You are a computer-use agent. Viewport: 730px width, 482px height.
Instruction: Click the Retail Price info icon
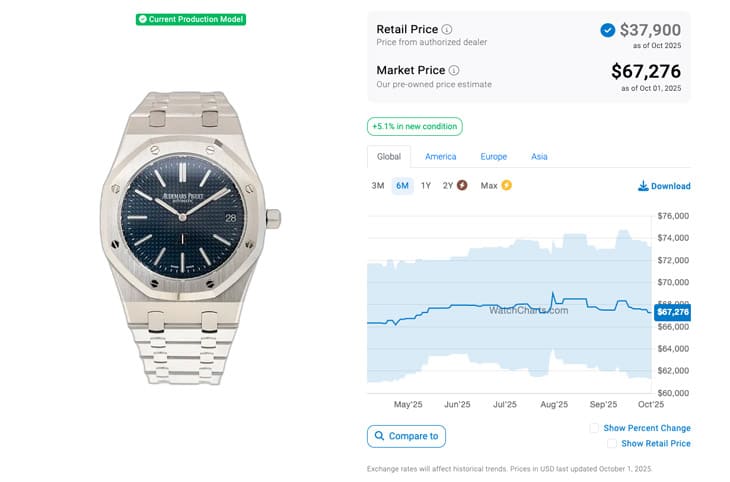click(x=447, y=30)
